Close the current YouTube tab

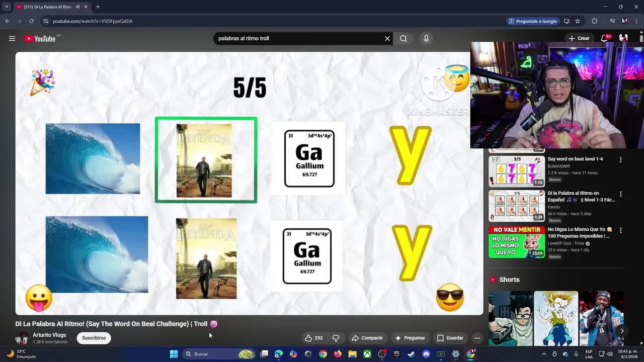(86, 7)
